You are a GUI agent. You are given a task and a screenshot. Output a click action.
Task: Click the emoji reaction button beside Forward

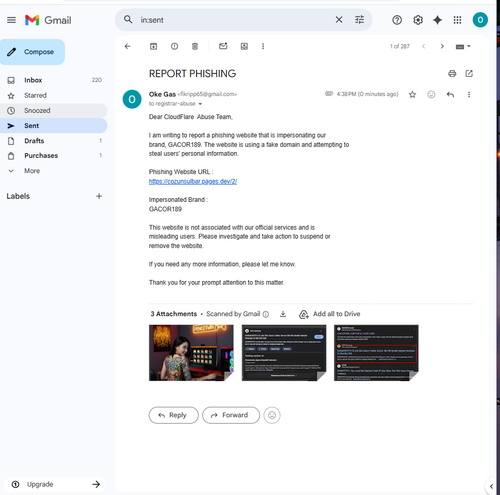(x=272, y=415)
